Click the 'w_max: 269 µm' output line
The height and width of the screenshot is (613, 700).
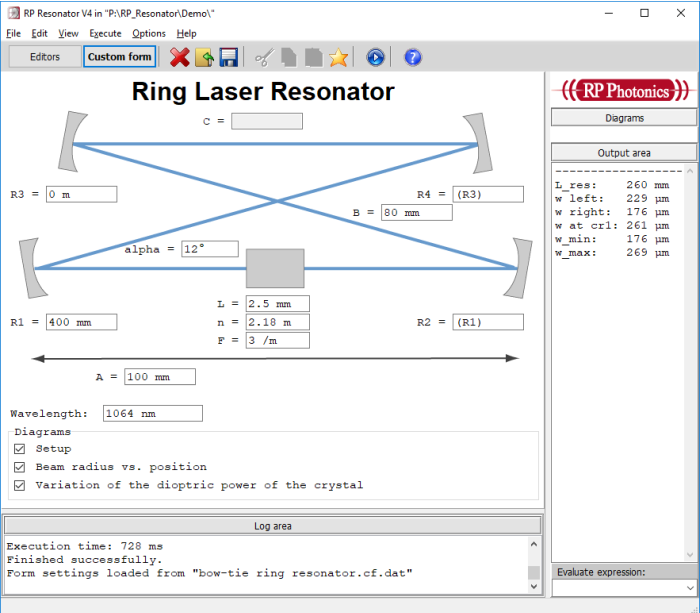pos(612,253)
